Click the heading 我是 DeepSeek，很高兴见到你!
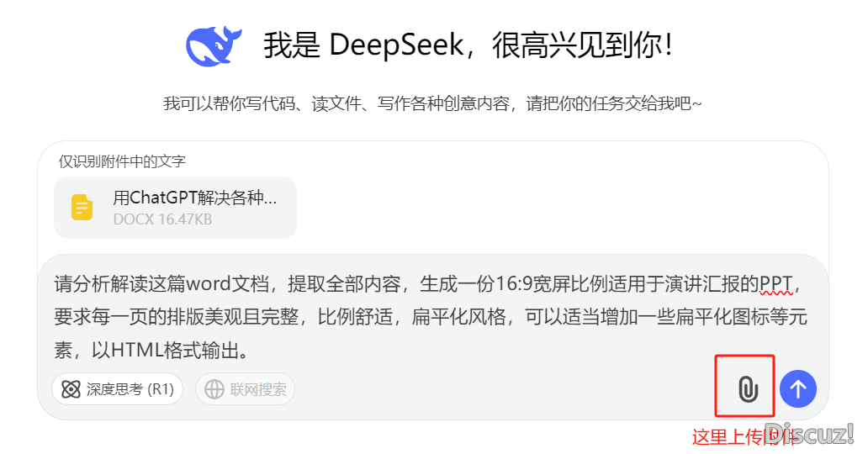868x454 pixels. coord(468,45)
